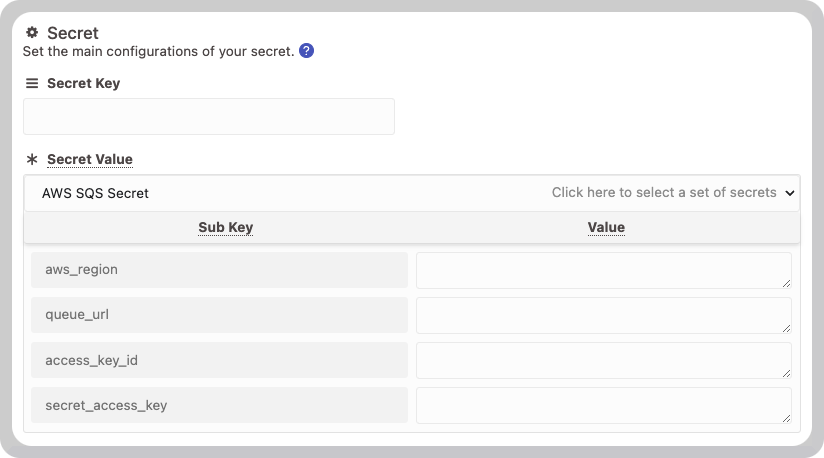Click the queue_url value text area
This screenshot has width=824, height=458.
pyautogui.click(x=604, y=316)
